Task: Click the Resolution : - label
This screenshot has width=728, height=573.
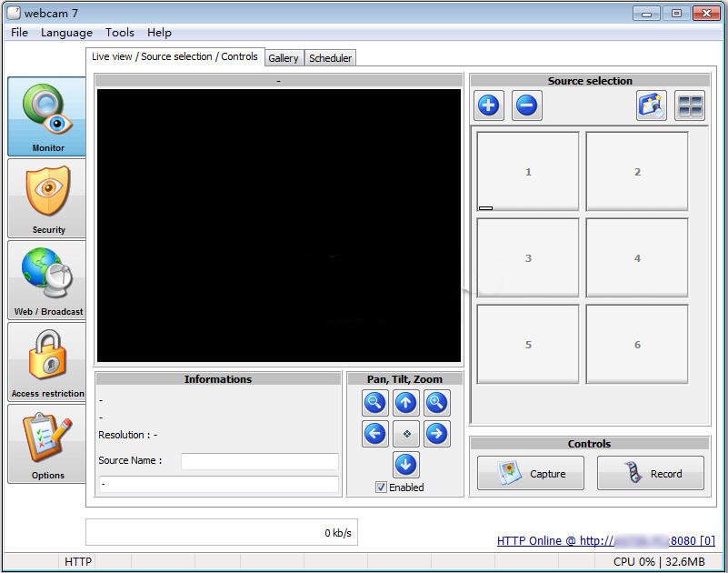Action: pos(127,435)
